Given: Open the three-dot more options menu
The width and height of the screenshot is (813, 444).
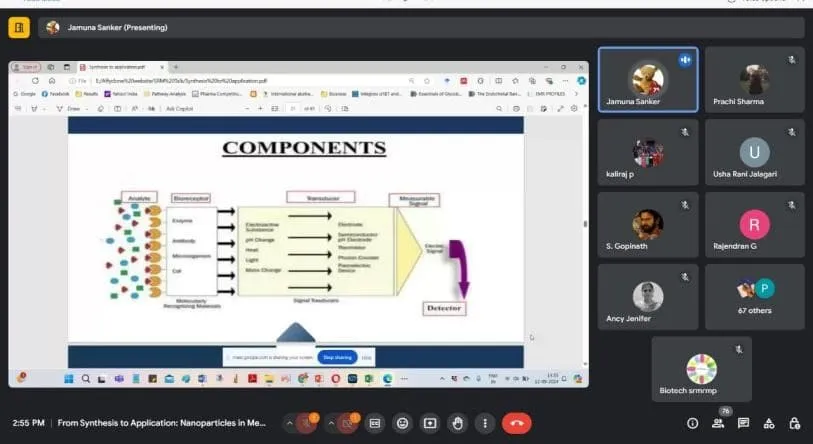Looking at the screenshot, I should (x=485, y=424).
